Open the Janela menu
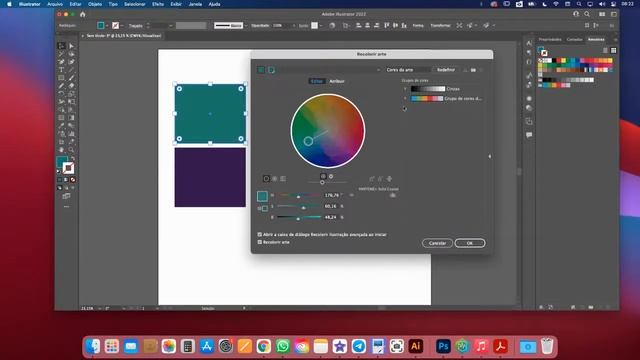Screen dimensions: 640x360 tap(195, 4)
